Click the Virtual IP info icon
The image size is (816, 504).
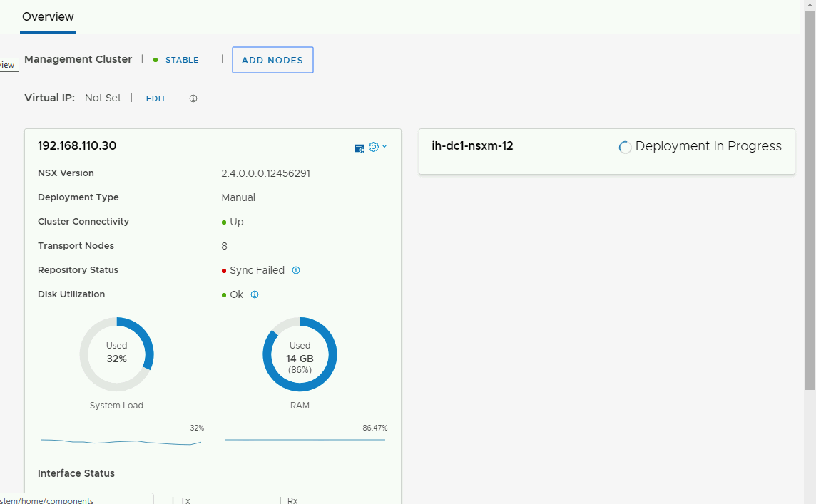coord(193,98)
